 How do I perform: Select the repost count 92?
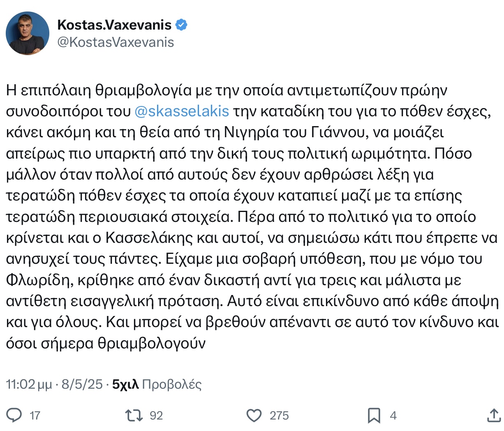coord(156,416)
